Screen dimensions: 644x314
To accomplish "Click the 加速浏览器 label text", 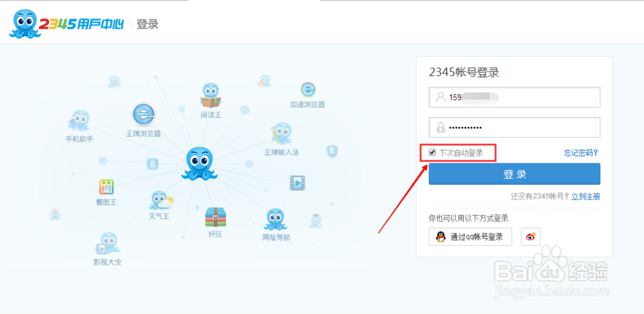I will [308, 105].
